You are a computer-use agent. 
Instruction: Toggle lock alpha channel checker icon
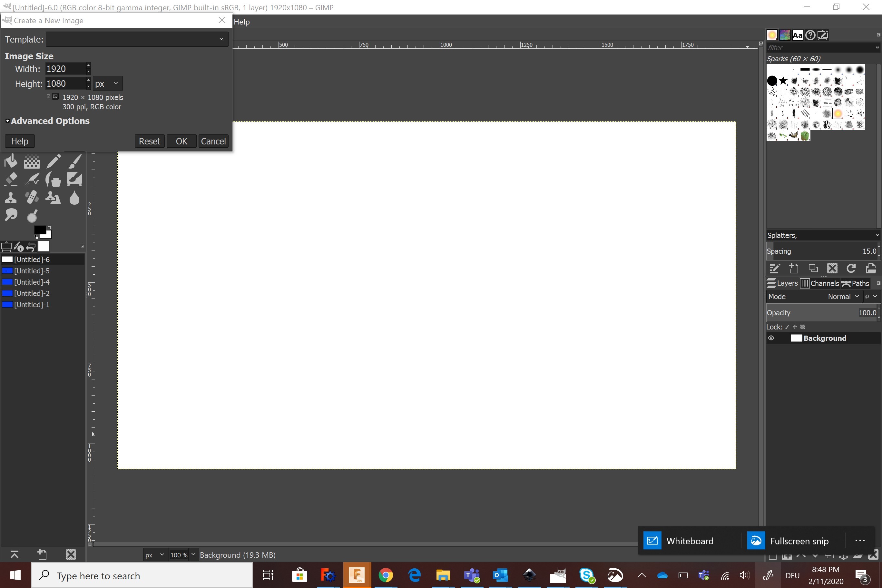[802, 327]
